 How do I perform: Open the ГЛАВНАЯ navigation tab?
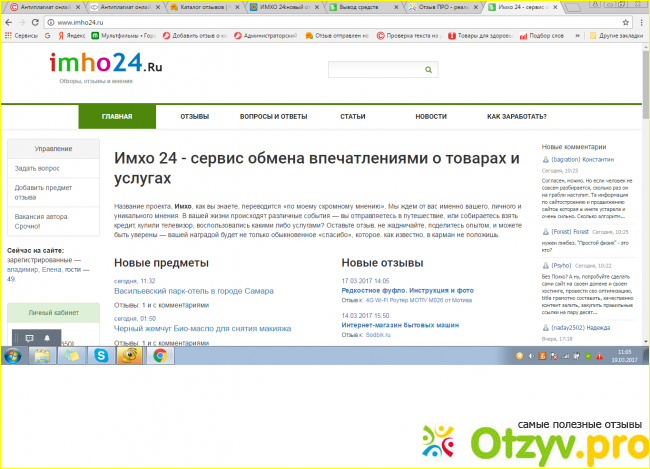[x=117, y=117]
